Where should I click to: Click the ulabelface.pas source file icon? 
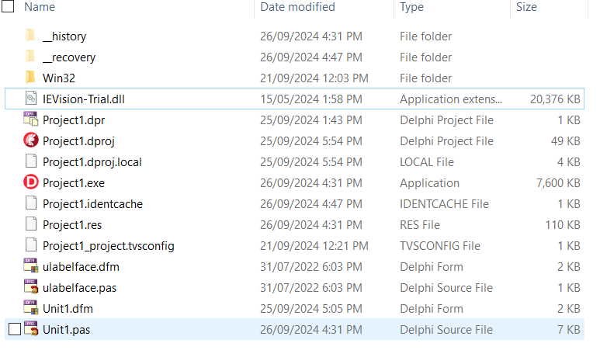click(x=31, y=286)
